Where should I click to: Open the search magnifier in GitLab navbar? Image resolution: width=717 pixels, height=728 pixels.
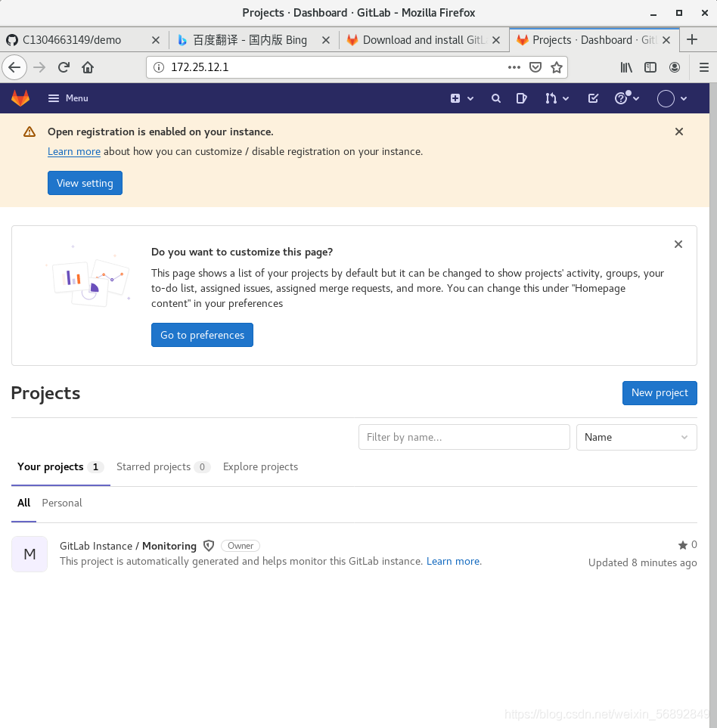[496, 98]
